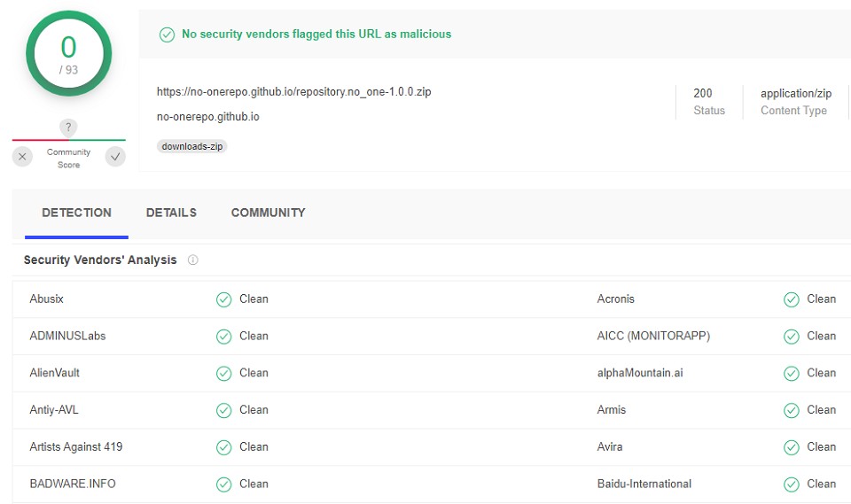Click the no-onerepo.github.io domain text
The image size is (851, 504).
[207, 117]
